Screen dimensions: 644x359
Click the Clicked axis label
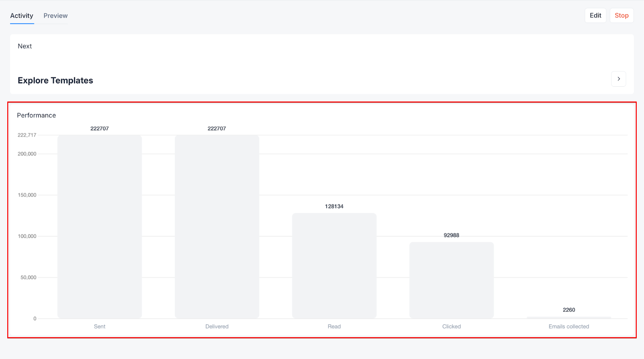(x=451, y=326)
